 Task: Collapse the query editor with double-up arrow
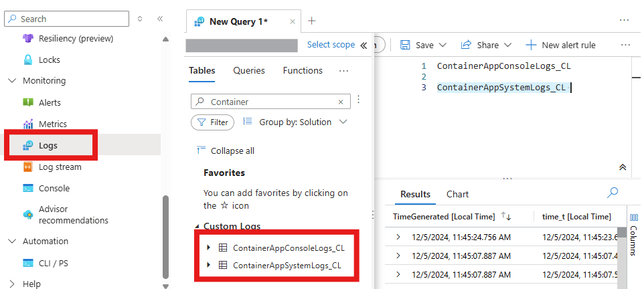pos(623,167)
